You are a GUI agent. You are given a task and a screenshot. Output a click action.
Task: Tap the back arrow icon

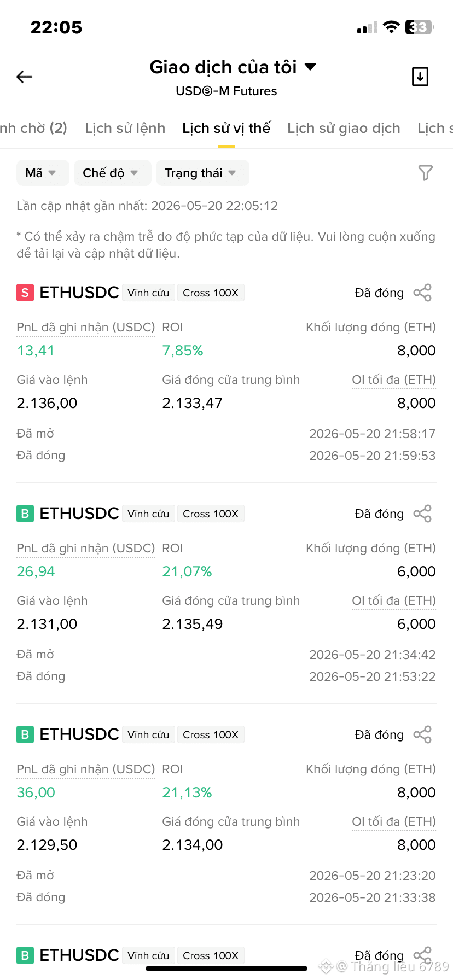[25, 77]
